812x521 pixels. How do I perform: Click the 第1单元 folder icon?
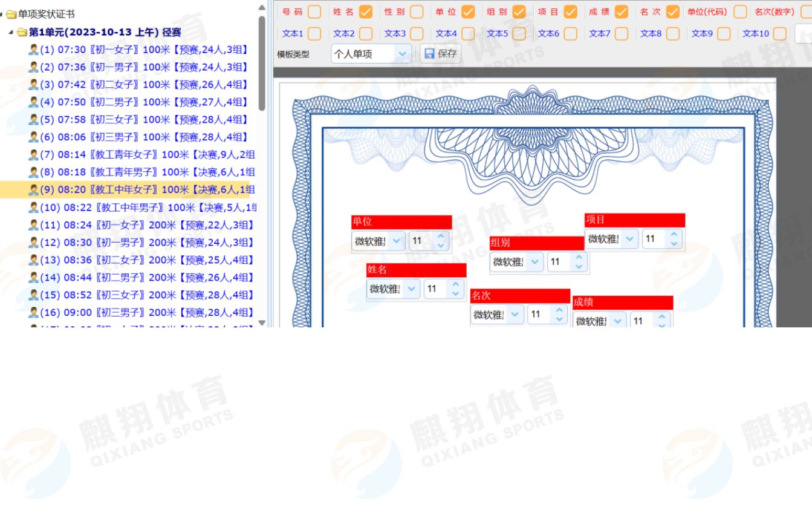point(22,32)
